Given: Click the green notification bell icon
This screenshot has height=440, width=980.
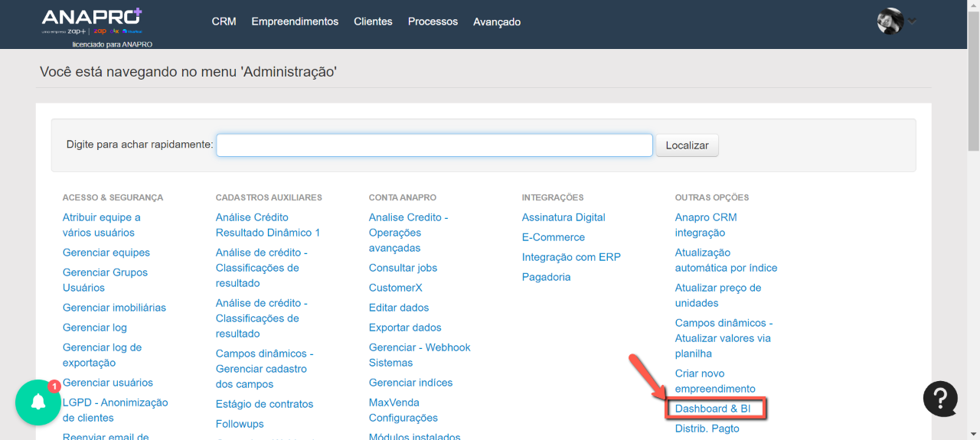Looking at the screenshot, I should (x=38, y=403).
